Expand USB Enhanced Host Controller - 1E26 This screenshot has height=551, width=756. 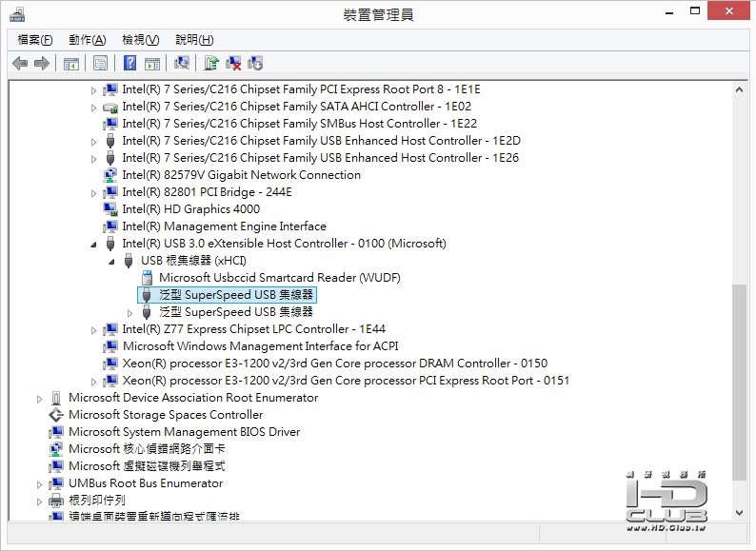[x=93, y=159]
